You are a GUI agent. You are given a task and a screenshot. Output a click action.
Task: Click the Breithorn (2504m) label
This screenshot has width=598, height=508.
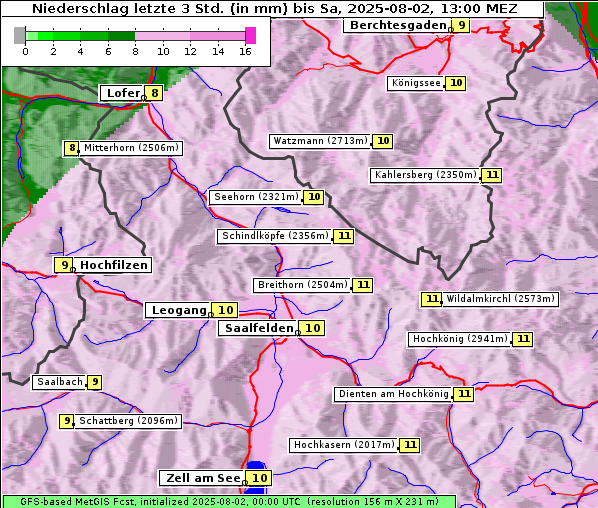(302, 285)
